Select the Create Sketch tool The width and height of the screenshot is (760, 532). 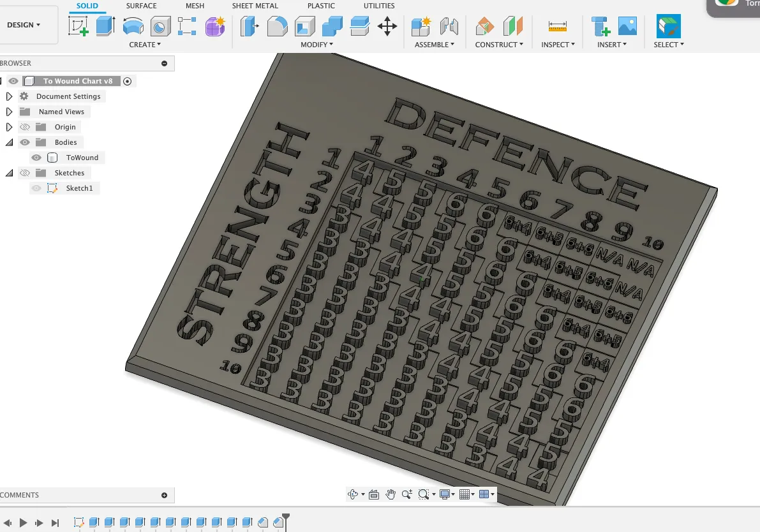coord(78,26)
